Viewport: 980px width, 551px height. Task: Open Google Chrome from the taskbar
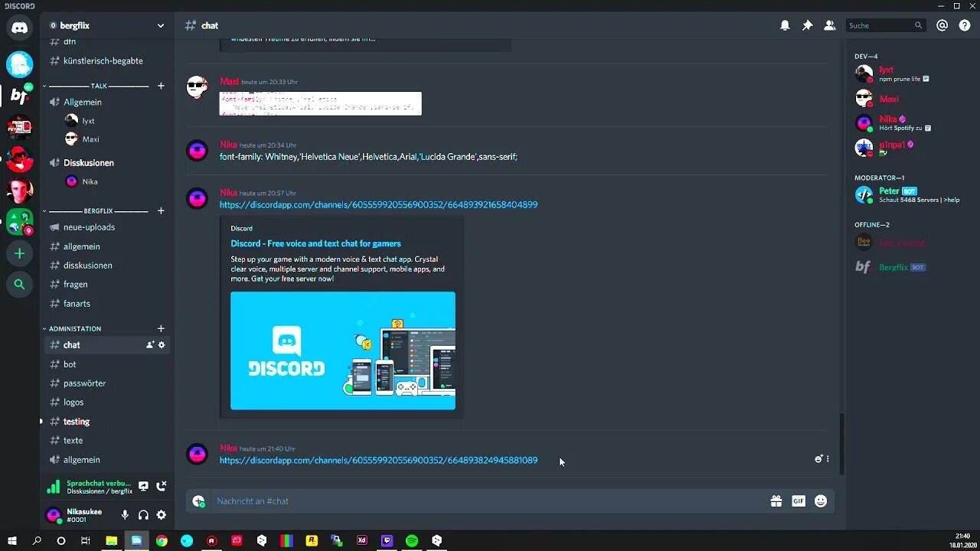162,540
